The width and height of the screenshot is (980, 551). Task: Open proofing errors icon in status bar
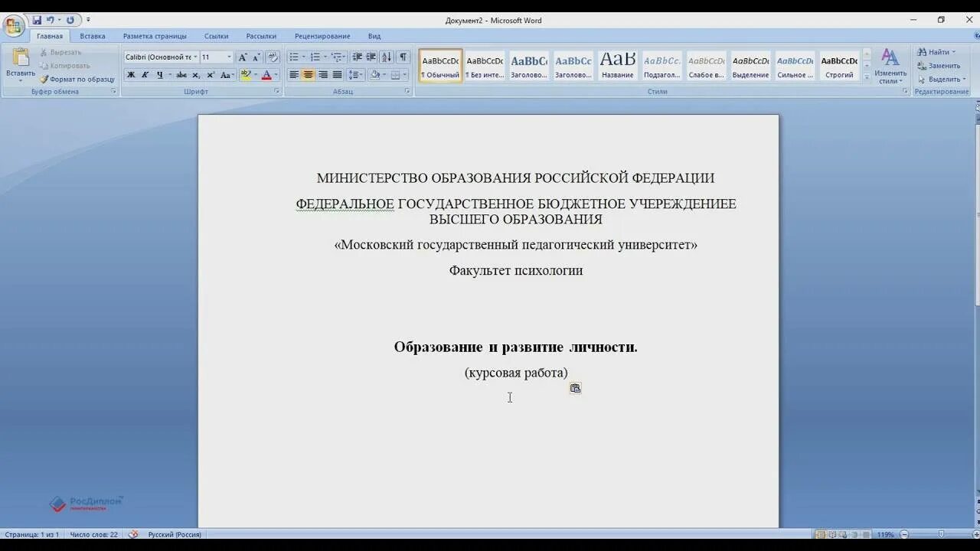133,534
